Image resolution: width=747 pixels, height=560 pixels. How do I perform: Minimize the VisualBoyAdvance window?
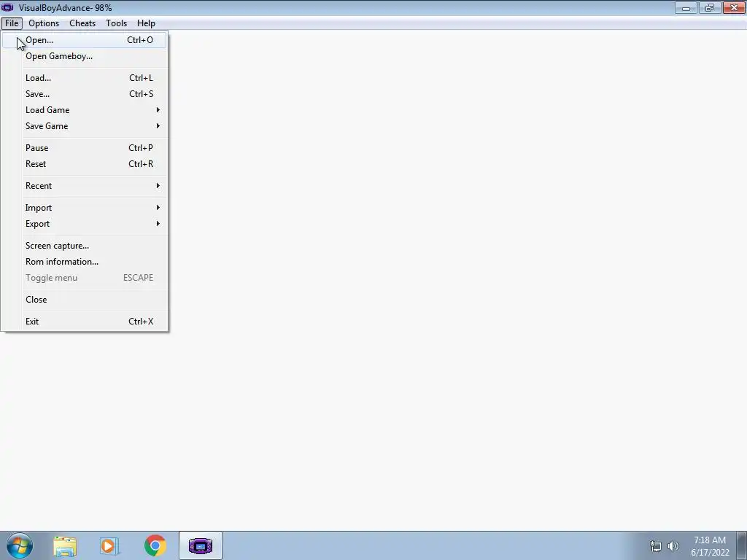[x=686, y=7]
